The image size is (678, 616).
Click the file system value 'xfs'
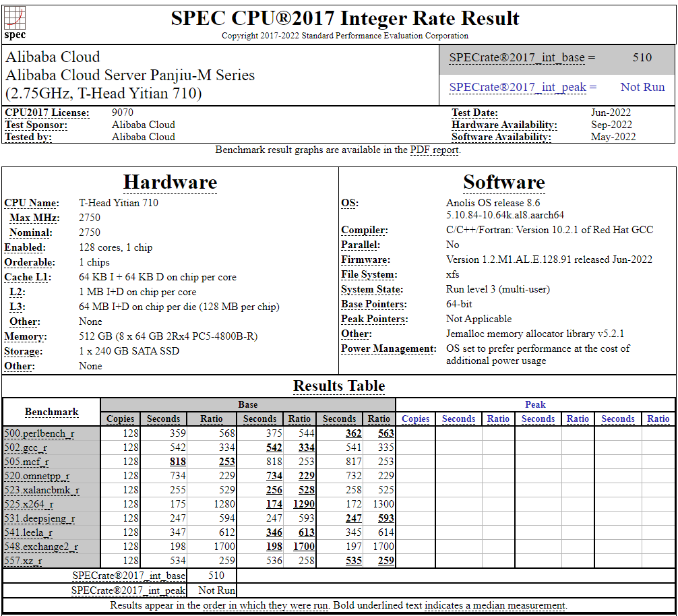tap(453, 274)
